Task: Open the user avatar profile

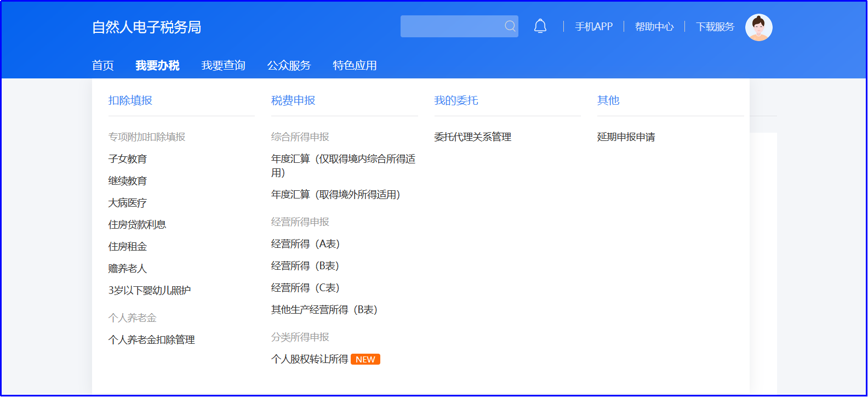Action: point(759,27)
